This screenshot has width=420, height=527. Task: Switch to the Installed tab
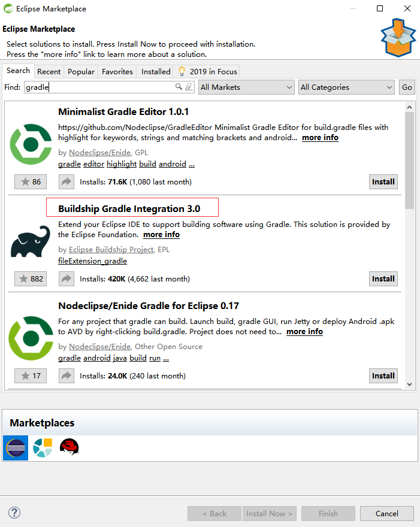pyautogui.click(x=156, y=72)
